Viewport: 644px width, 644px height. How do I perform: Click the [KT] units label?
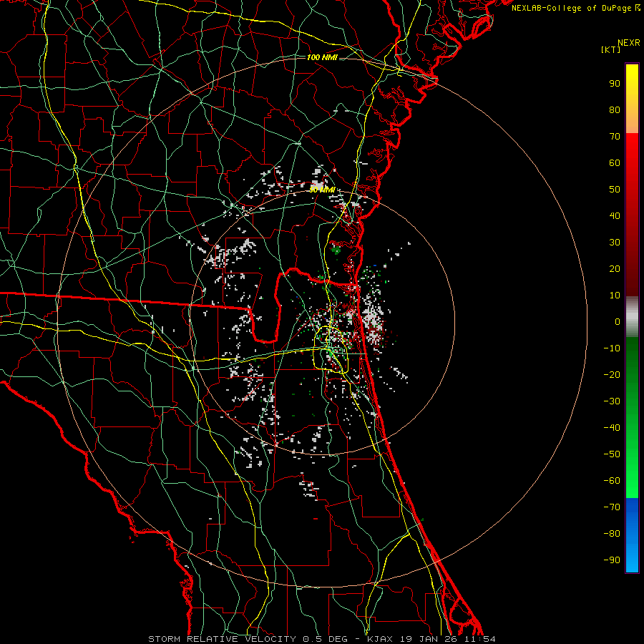click(x=611, y=49)
